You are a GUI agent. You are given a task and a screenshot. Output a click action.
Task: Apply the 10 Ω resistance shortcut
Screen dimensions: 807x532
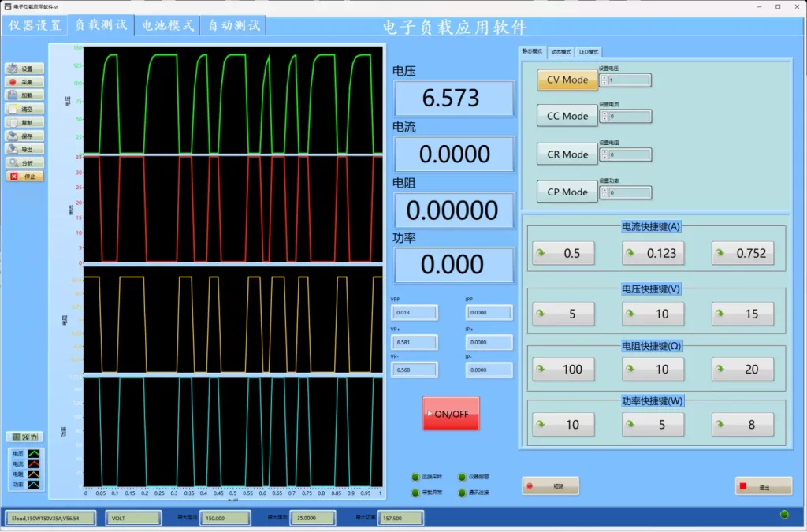[653, 369]
